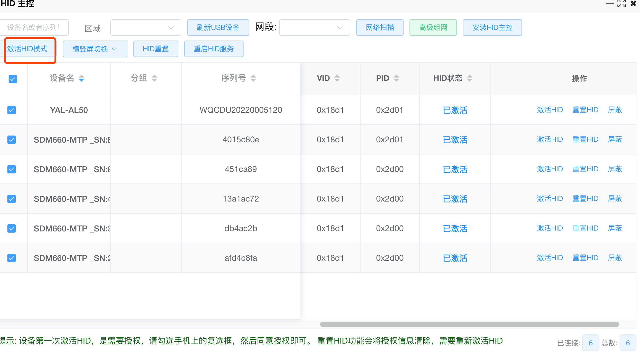Uncheck the device with serial afd4c8fa
Viewport: 640px width, 364px height.
[12, 258]
